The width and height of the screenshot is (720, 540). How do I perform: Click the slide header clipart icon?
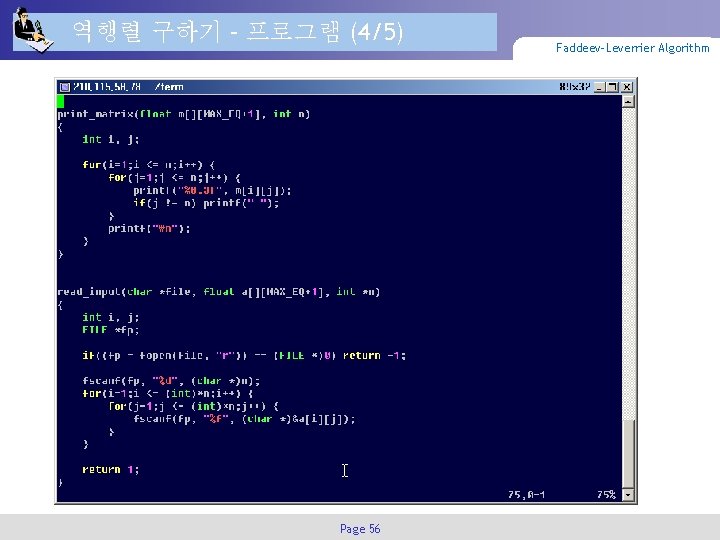coord(33,30)
